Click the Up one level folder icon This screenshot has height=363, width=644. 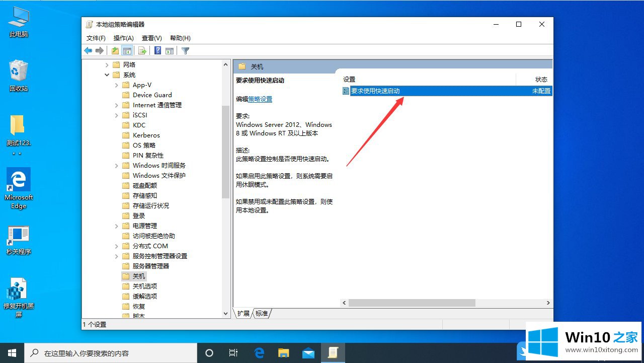point(115,50)
